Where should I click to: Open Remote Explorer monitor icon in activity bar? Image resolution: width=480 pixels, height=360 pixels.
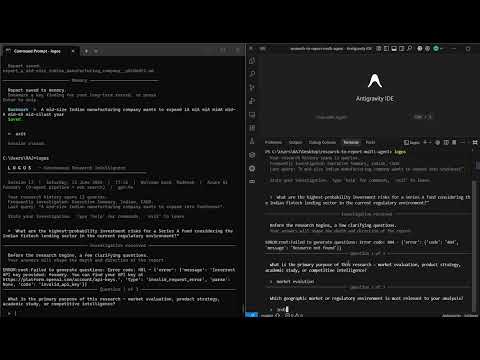tap(252, 115)
